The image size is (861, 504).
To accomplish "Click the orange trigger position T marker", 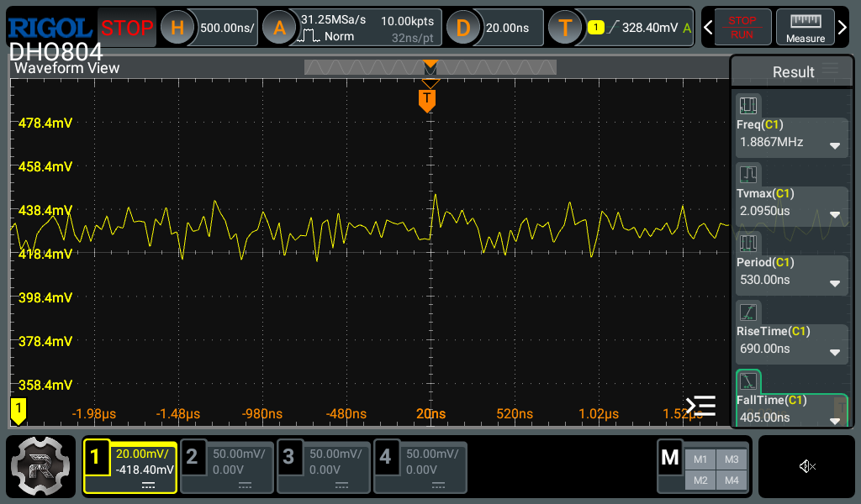I will tap(427, 101).
